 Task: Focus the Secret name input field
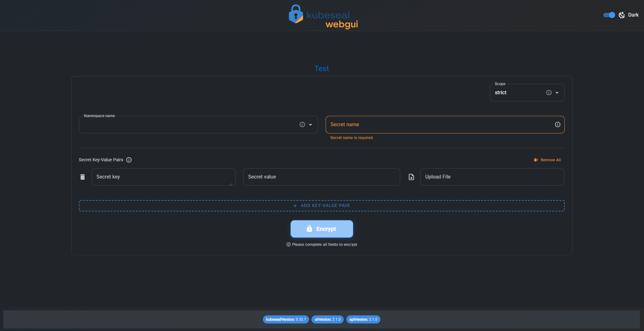click(445, 125)
